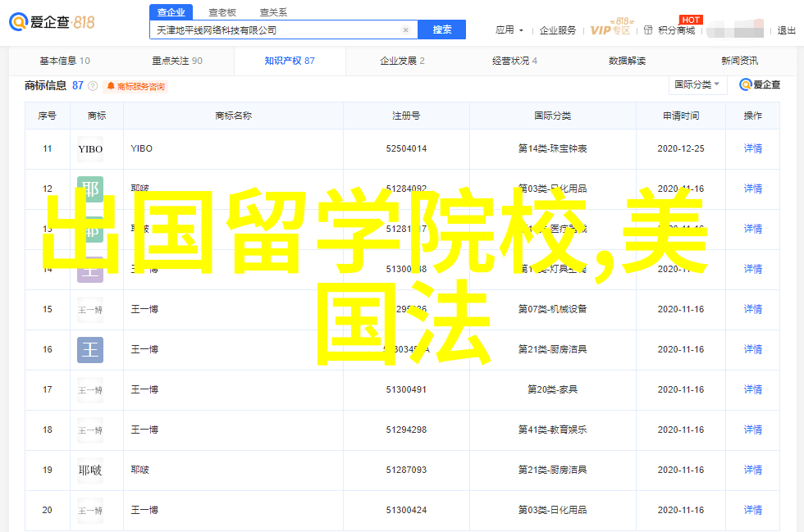
Task: Open the 新闻资讯 tab
Action: pos(739,61)
